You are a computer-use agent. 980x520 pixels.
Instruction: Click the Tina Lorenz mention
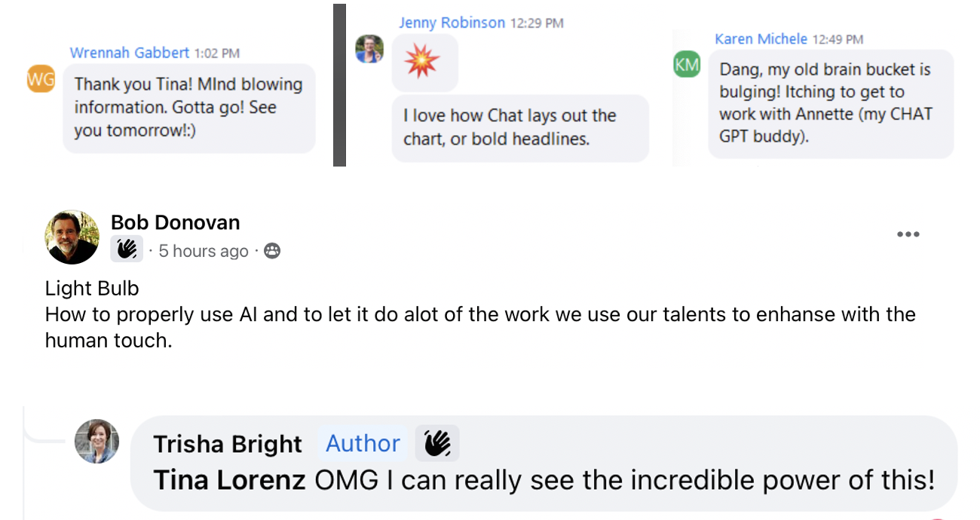(x=230, y=480)
